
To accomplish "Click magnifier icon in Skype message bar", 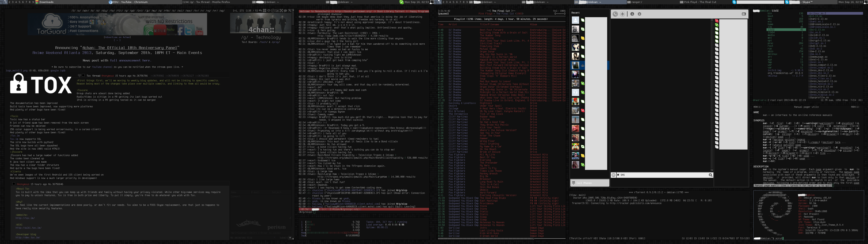I will (710, 175).
